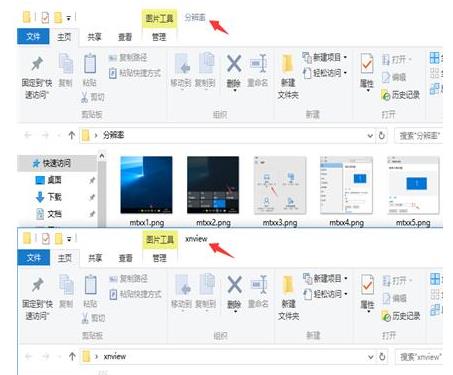Click Rename (重命名) in xnview window
Screen dimensions: 453x375
tap(258, 292)
